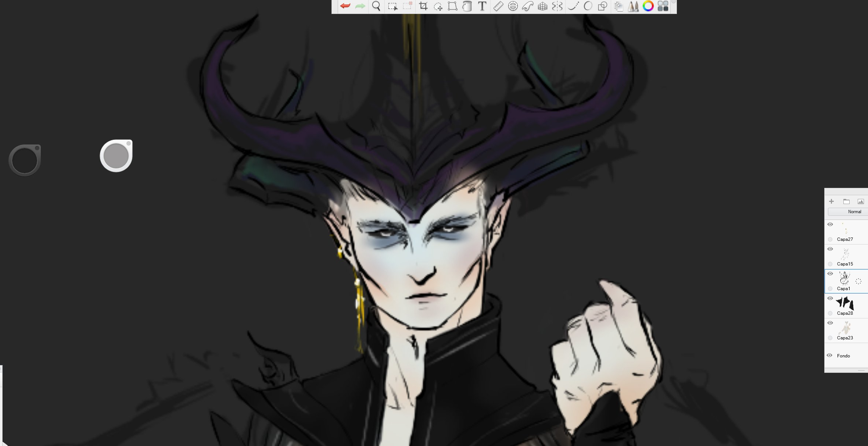Enable the Steady Stroke tool
This screenshot has height=446, width=868.
[x=573, y=6]
